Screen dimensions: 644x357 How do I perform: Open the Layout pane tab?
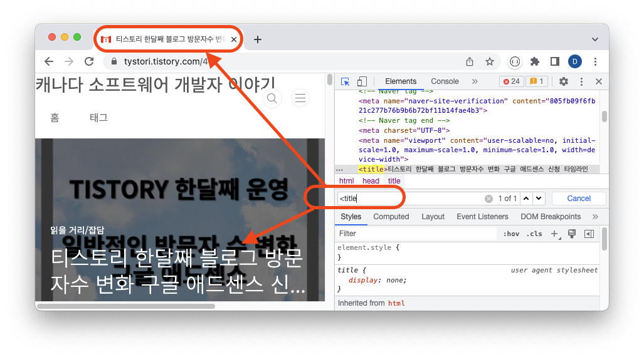click(433, 217)
